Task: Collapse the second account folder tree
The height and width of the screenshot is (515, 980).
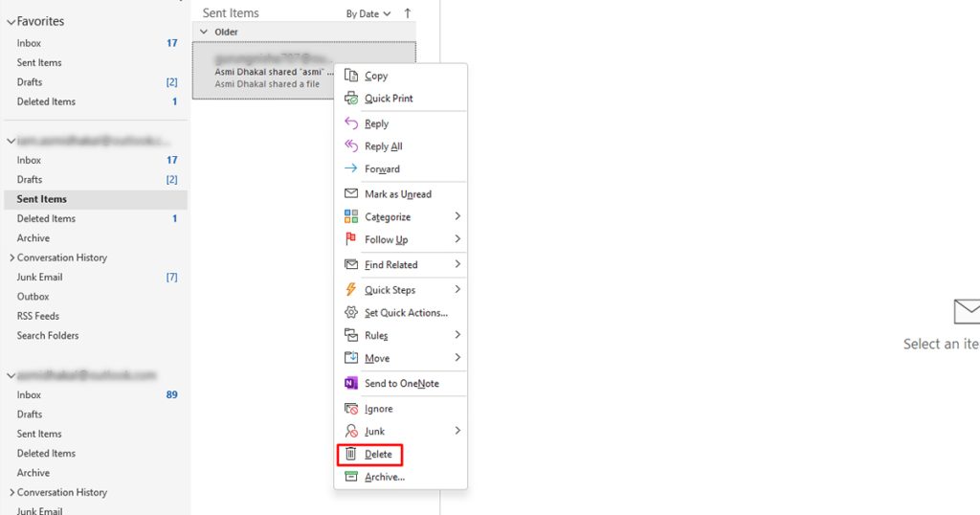Action: [11, 375]
